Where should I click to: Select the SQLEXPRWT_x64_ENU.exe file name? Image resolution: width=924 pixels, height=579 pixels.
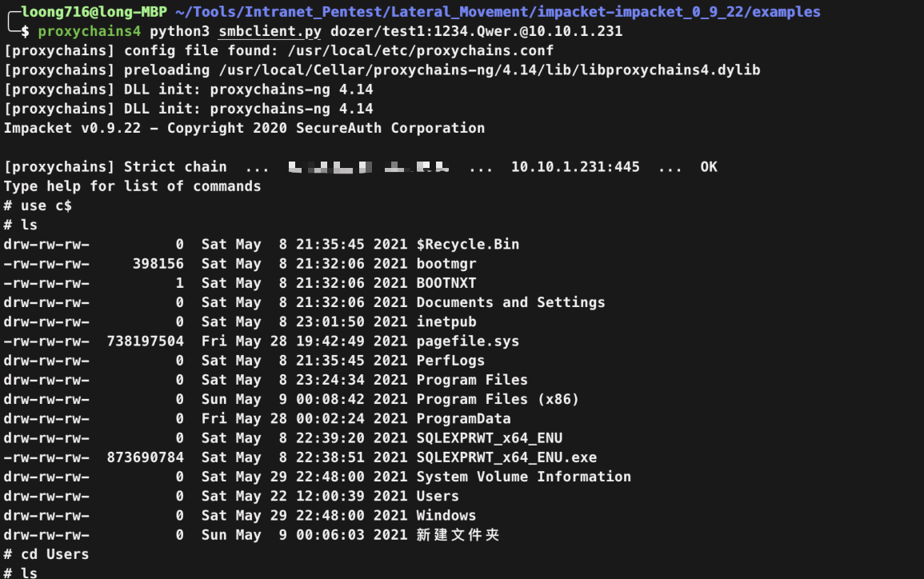click(x=506, y=457)
